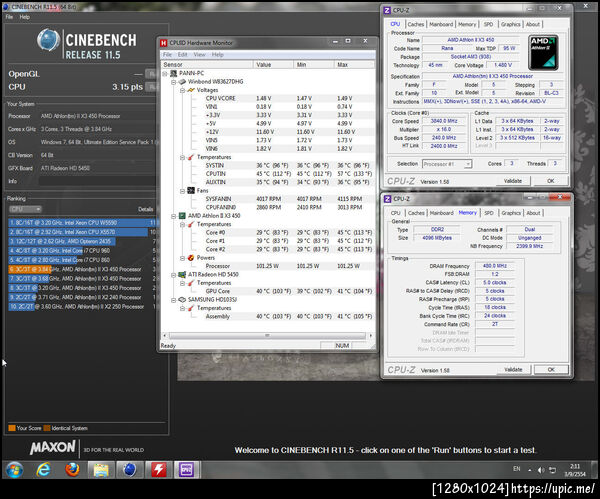Click the HWMonitor Value column header
Screen dimensions: 600x499
point(273,65)
